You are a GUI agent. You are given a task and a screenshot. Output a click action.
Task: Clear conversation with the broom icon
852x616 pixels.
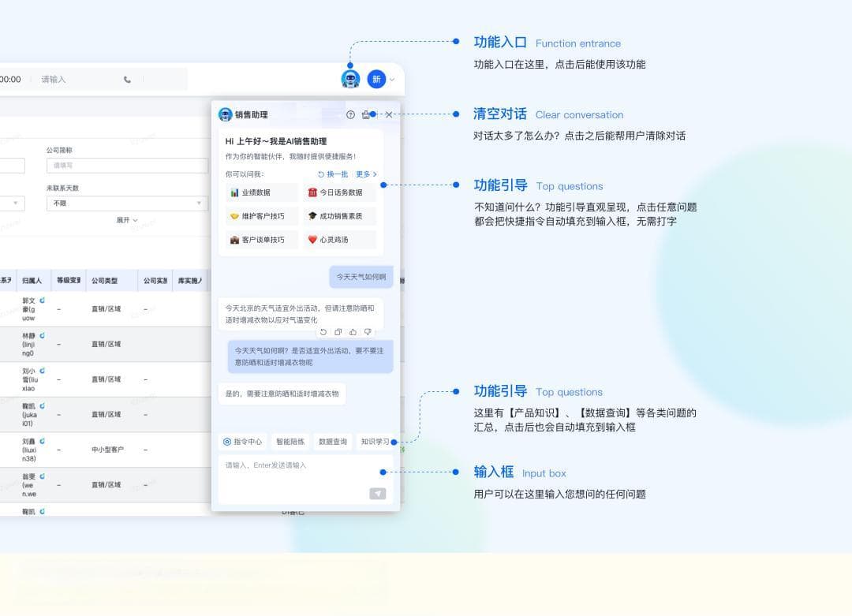click(366, 114)
